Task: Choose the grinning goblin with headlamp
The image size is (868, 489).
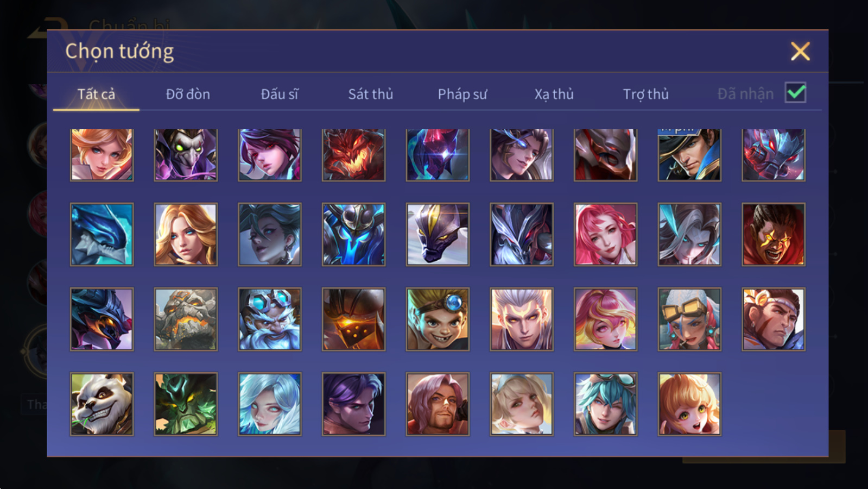Action: coord(438,319)
